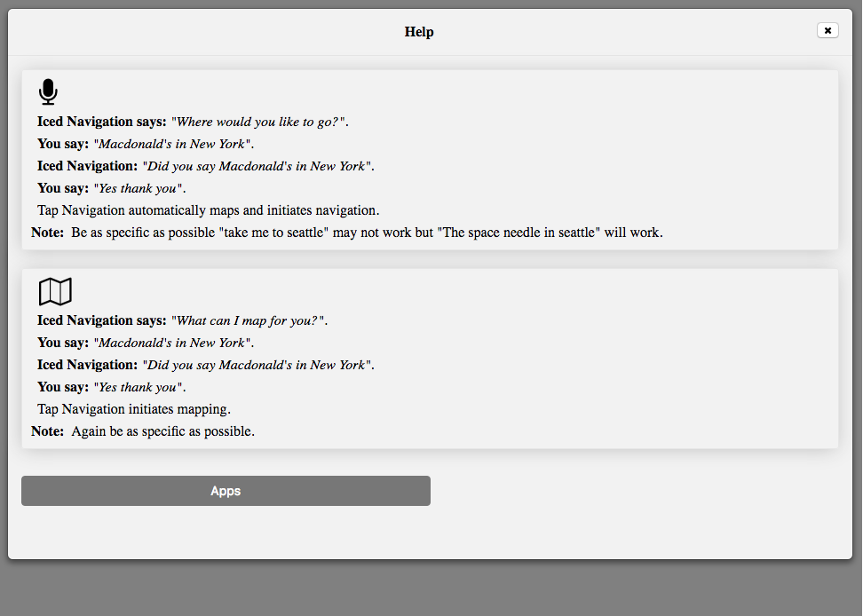863x616 pixels.
Task: Click "You say: Macdonald's in New York" in microphone card
Action: [x=146, y=144]
